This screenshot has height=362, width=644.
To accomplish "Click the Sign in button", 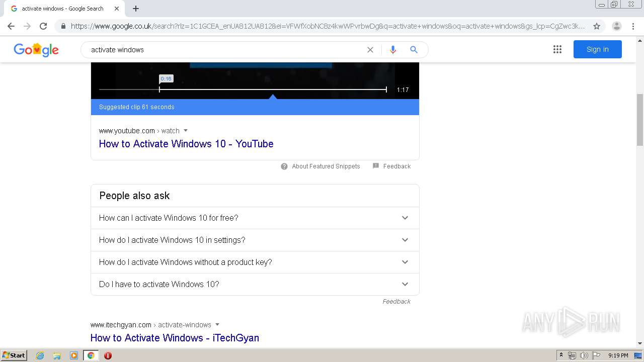I will 597,49.
